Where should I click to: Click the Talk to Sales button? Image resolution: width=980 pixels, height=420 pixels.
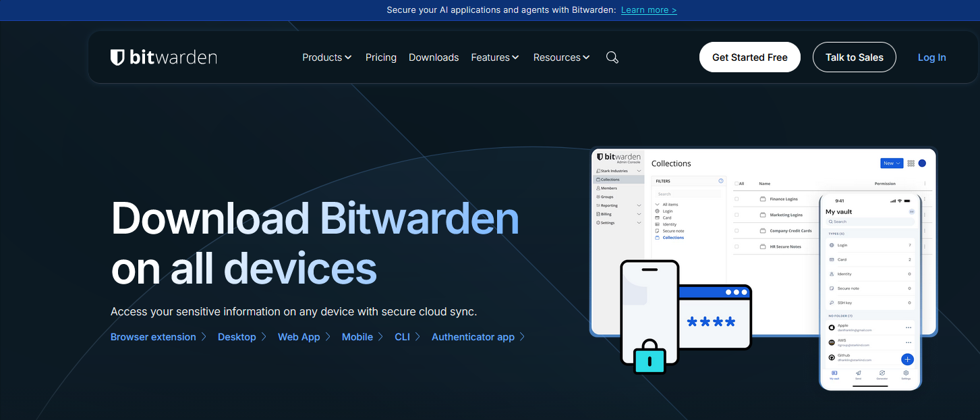855,57
